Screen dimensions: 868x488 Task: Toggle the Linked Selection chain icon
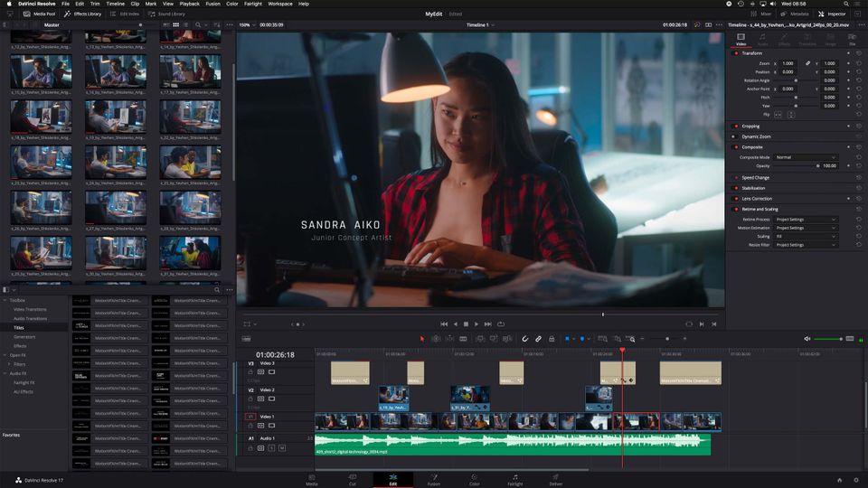538,339
